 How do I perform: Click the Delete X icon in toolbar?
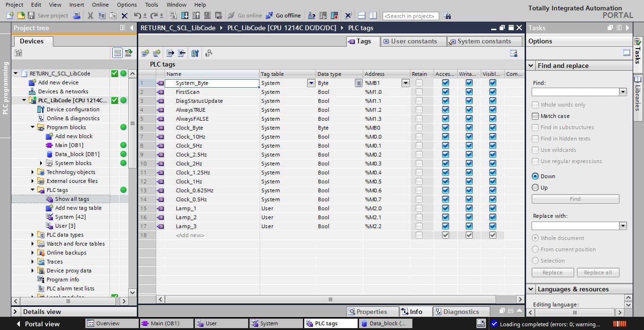pyautogui.click(x=124, y=16)
